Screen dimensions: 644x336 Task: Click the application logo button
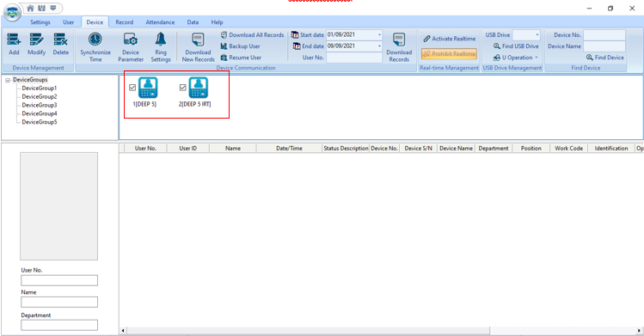click(12, 12)
